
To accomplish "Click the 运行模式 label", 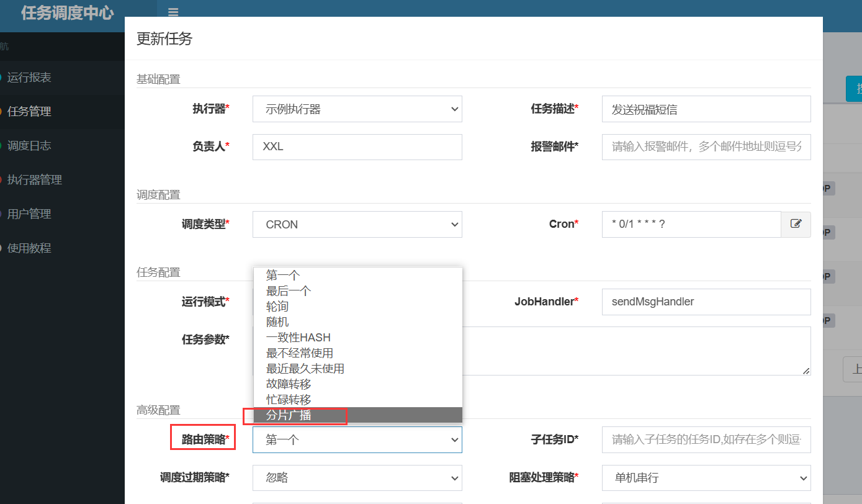I will [x=205, y=302].
